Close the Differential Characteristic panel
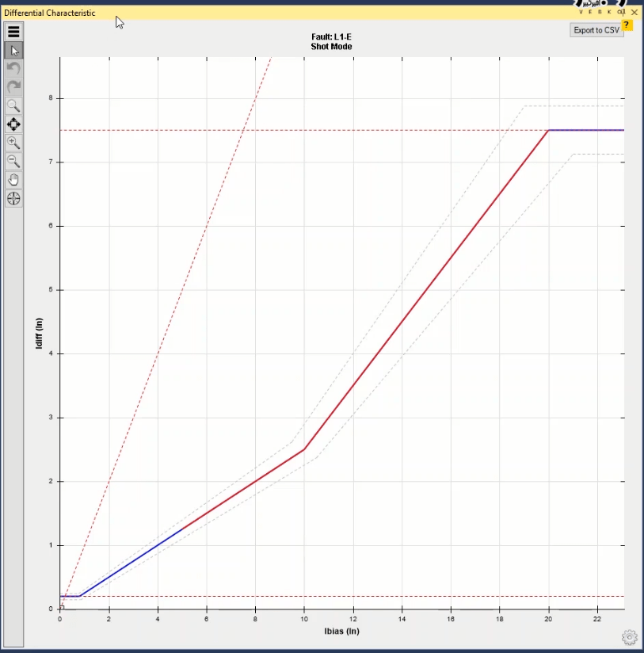Viewport: 644px width, 653px height. pos(634,13)
